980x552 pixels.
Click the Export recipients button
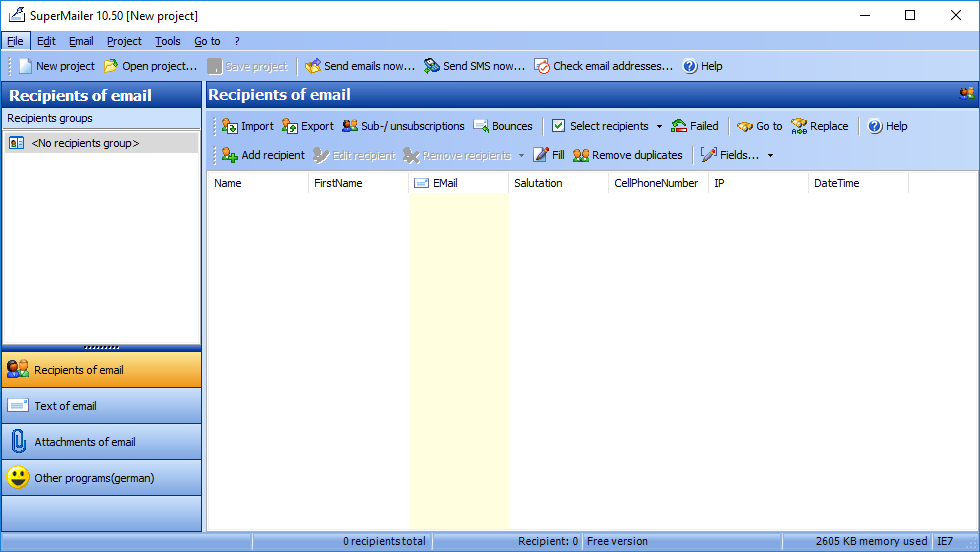pos(308,126)
